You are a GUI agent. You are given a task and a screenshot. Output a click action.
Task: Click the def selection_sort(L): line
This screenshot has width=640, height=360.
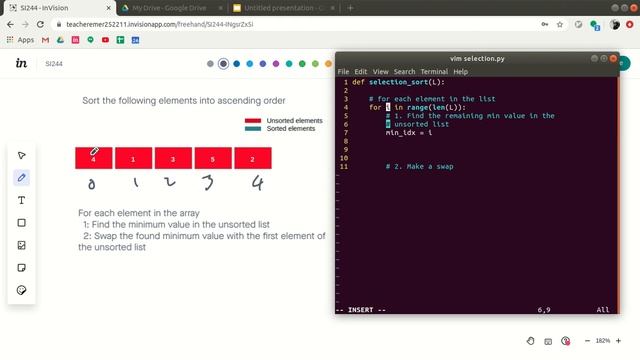pos(398,82)
